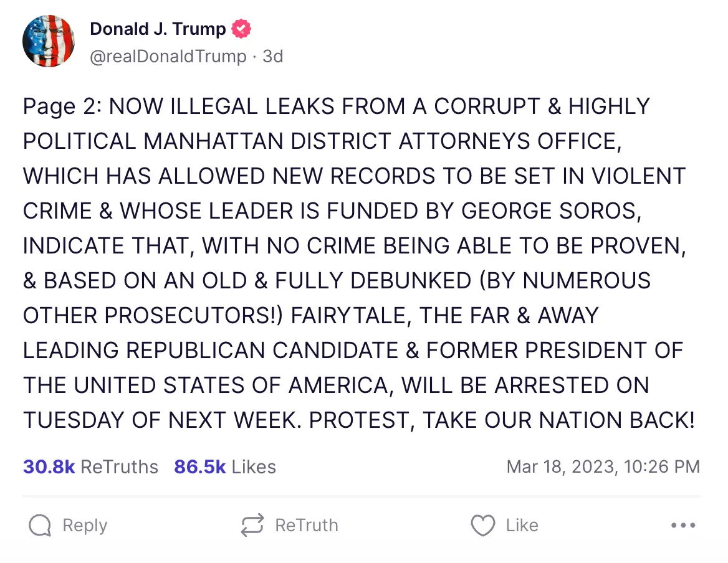Click the Reply speech bubble icon
The height and width of the screenshot is (563, 728).
pyautogui.click(x=40, y=526)
